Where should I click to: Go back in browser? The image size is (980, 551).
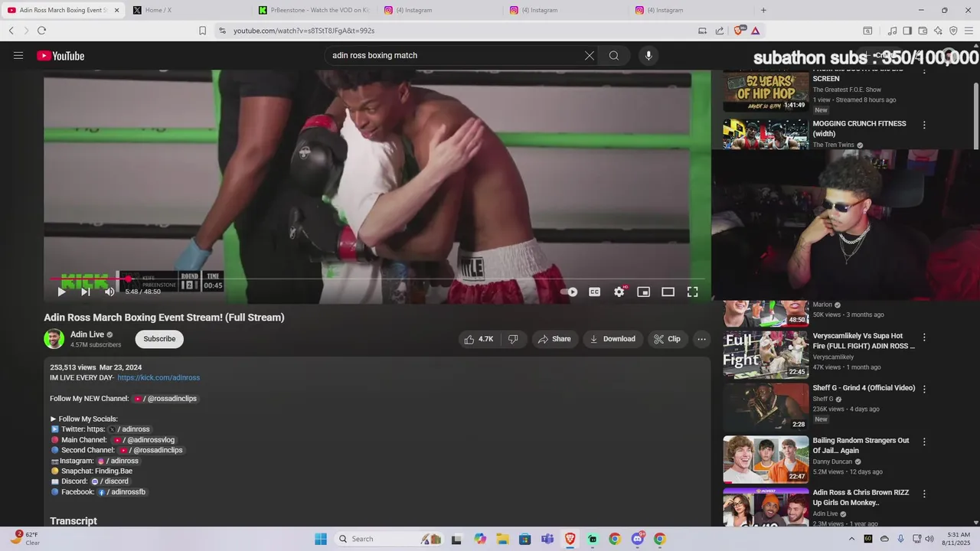[x=11, y=31]
